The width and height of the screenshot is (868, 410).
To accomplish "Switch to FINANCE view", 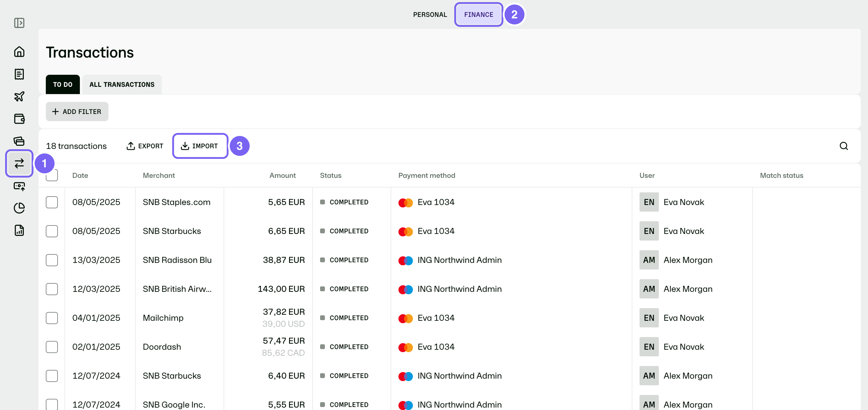I will tap(479, 14).
